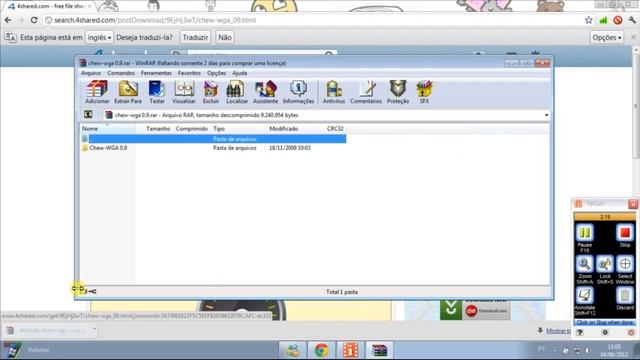Click the Mostrar downloads link

click(558, 331)
